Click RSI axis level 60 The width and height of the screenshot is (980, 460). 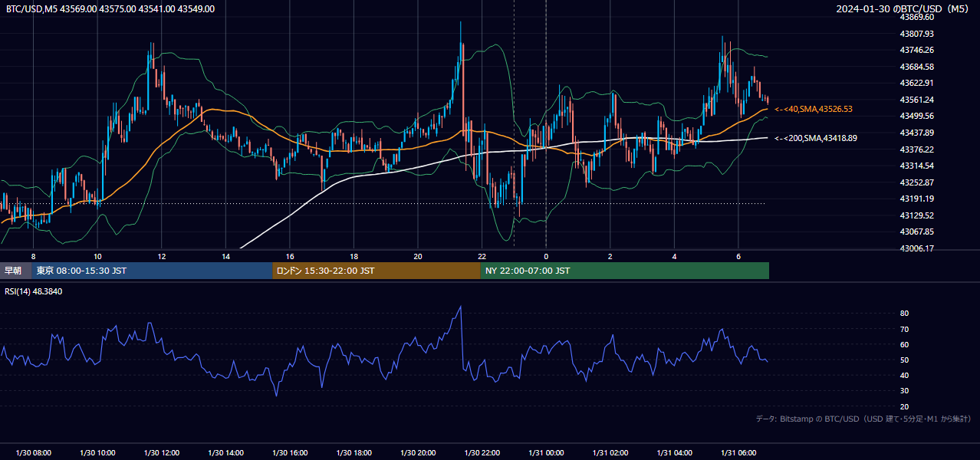(904, 344)
